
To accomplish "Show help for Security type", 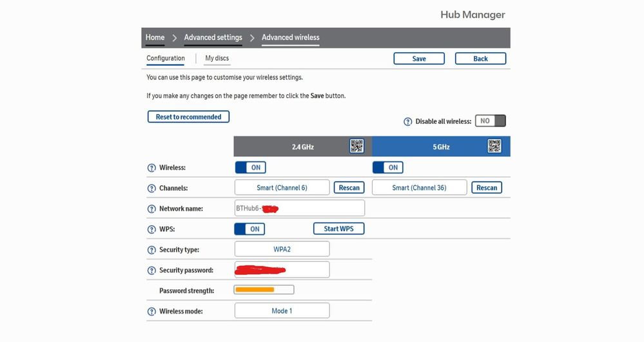I will pyautogui.click(x=151, y=250).
